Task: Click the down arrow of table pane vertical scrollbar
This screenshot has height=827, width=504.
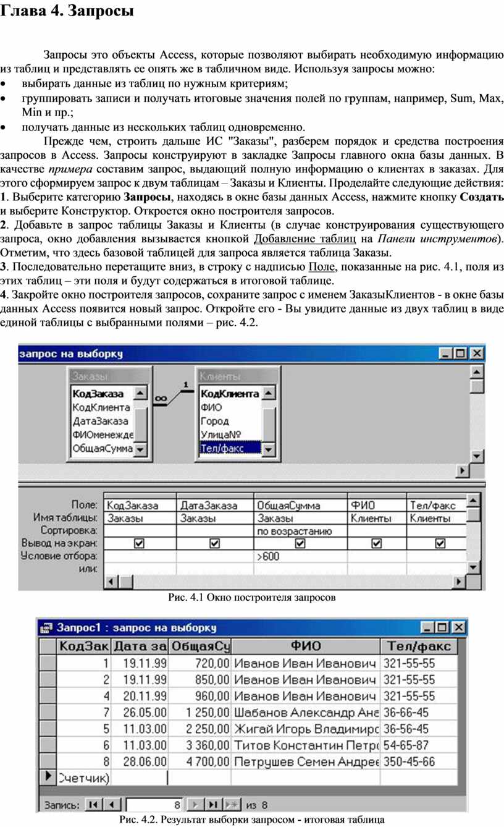Action: tap(476, 457)
